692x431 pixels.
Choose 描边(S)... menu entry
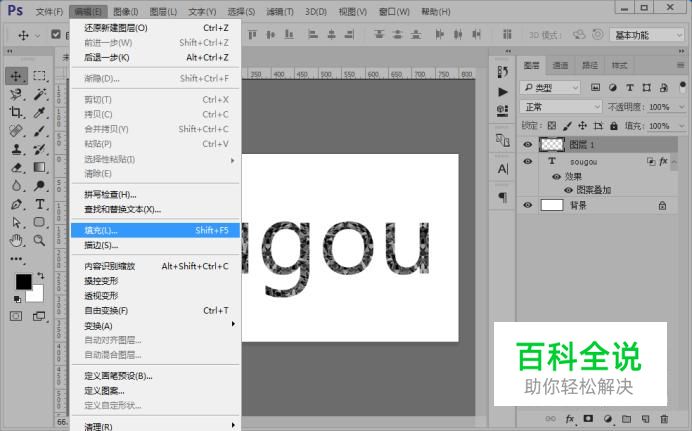155,245
